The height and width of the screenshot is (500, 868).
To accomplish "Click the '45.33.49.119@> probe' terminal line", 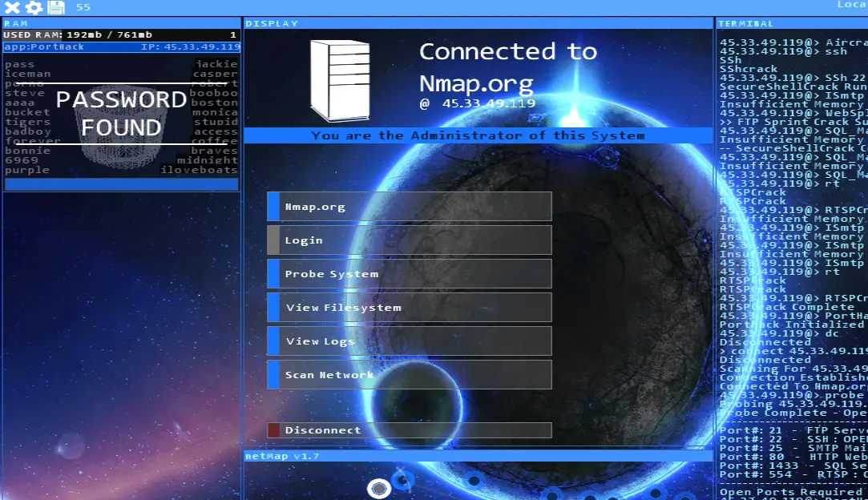I will point(792,395).
